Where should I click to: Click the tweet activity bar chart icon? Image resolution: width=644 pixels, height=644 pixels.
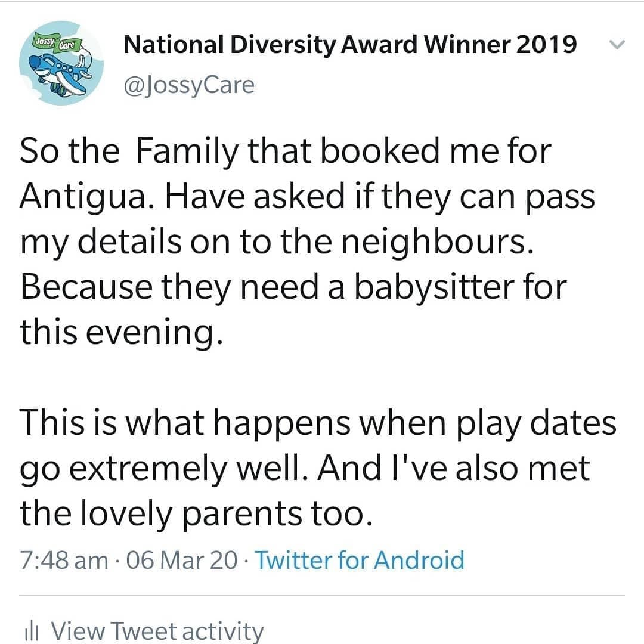(x=31, y=631)
